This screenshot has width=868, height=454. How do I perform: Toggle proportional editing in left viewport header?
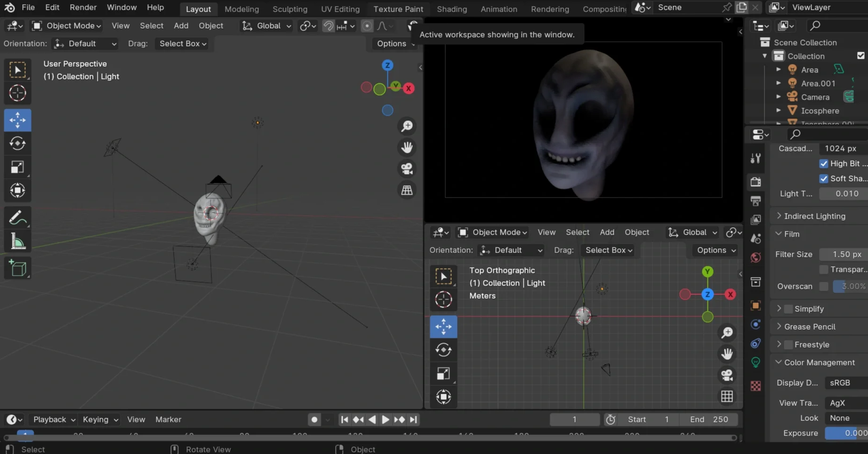(367, 26)
